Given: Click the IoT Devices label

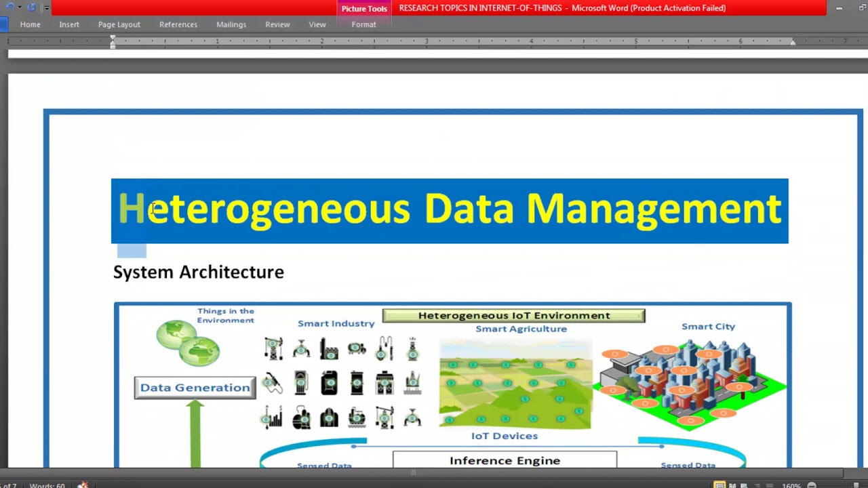Looking at the screenshot, I should [x=505, y=436].
